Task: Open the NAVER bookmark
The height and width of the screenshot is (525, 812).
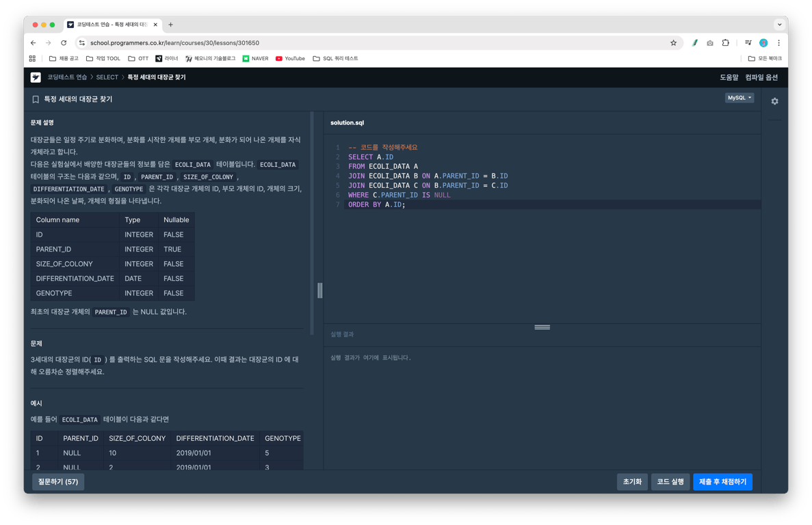Action: click(255, 59)
